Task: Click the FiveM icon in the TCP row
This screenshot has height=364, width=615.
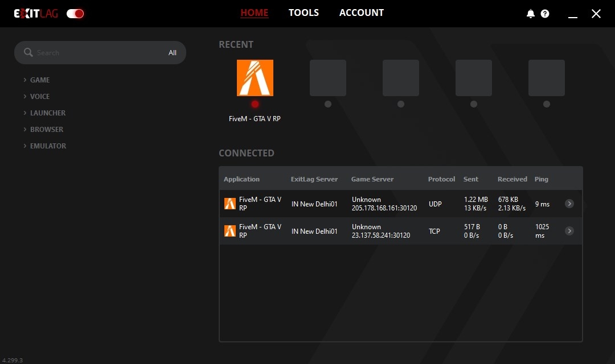Action: click(230, 231)
